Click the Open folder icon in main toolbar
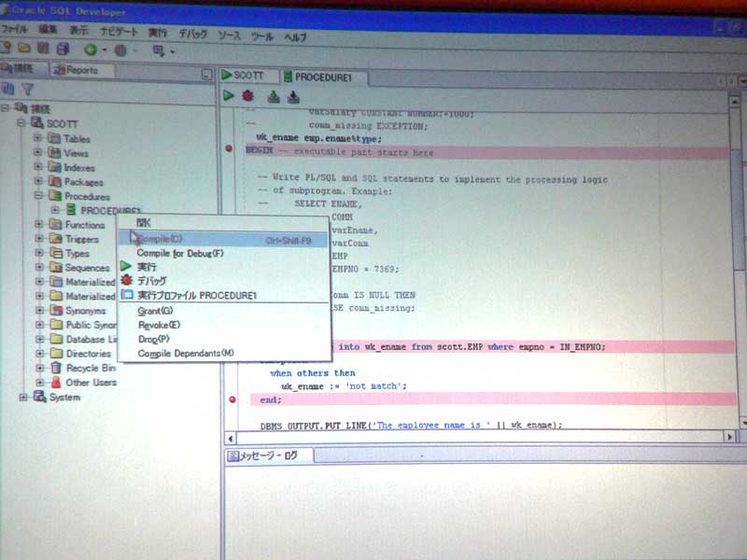The width and height of the screenshot is (747, 560). (x=24, y=49)
